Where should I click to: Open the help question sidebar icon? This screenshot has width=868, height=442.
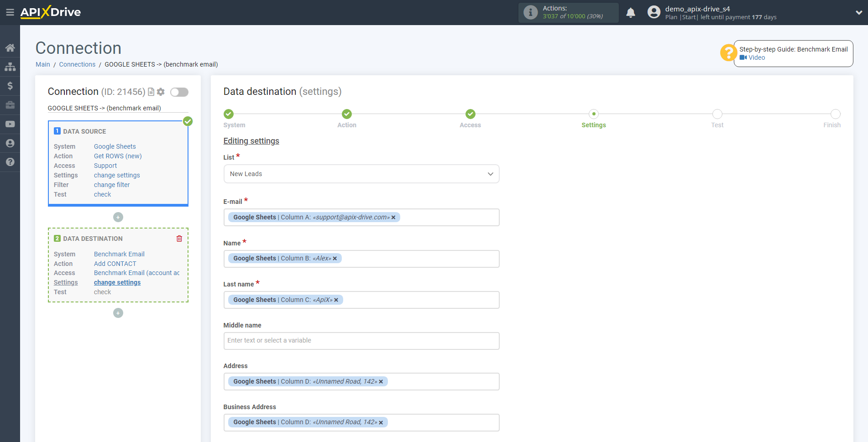[x=10, y=162]
